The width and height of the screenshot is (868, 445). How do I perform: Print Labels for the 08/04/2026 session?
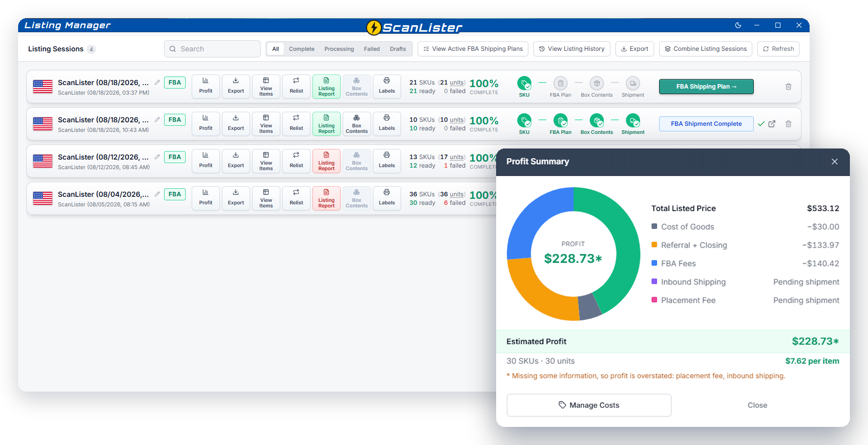coord(387,198)
